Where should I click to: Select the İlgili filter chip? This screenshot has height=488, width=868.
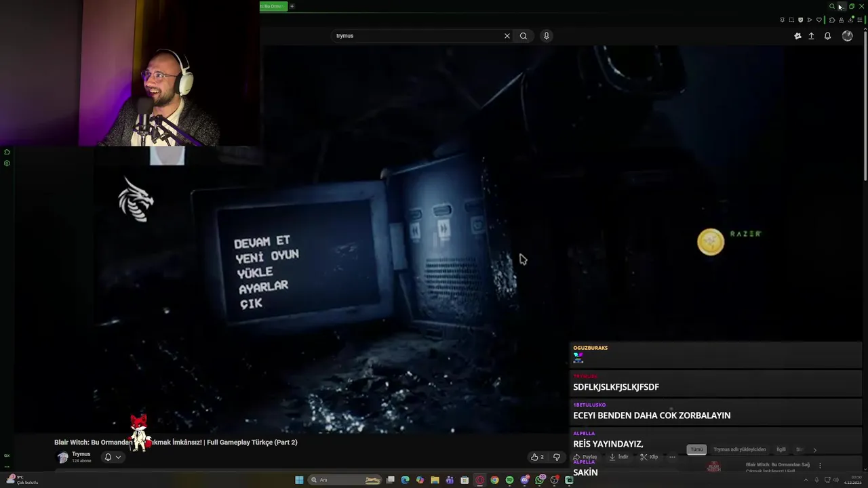[x=781, y=449]
